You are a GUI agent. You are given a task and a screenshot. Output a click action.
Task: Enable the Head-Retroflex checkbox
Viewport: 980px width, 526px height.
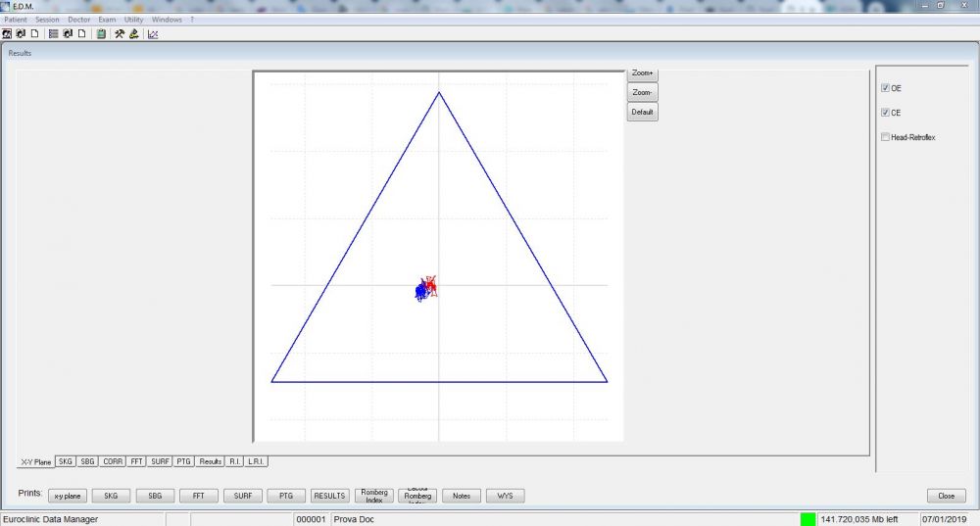(886, 137)
